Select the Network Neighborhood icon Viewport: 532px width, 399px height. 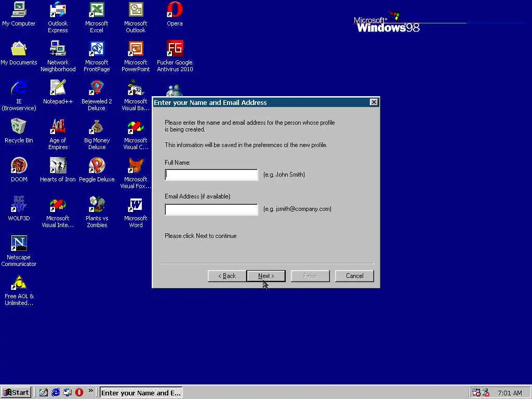coord(58,56)
